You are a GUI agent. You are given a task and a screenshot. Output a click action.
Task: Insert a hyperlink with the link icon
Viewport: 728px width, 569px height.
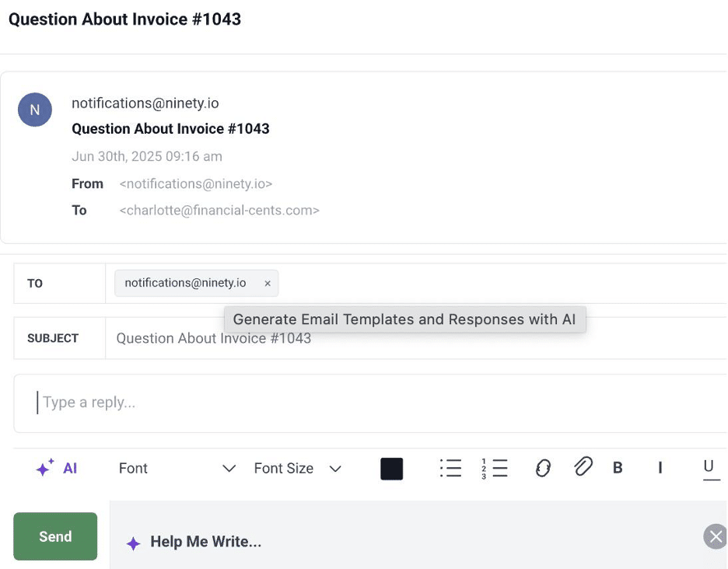[x=543, y=468]
